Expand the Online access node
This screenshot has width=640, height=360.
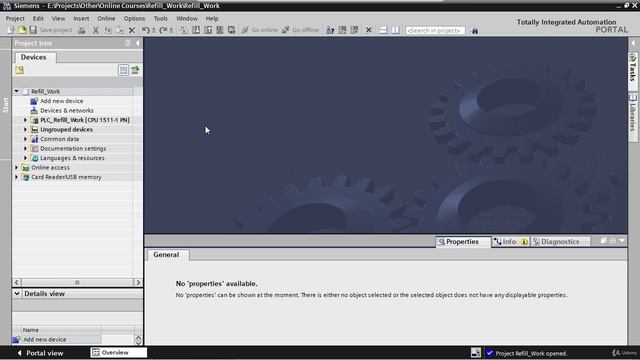[x=16, y=167]
